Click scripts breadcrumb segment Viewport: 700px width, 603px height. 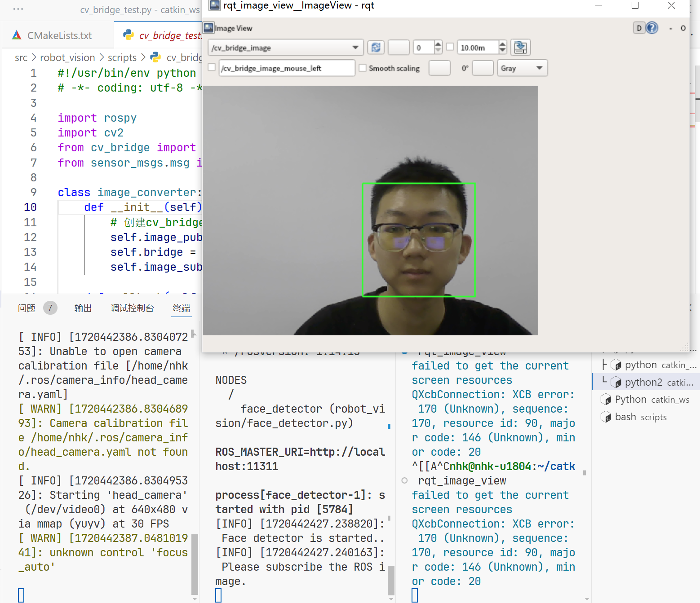(x=122, y=57)
